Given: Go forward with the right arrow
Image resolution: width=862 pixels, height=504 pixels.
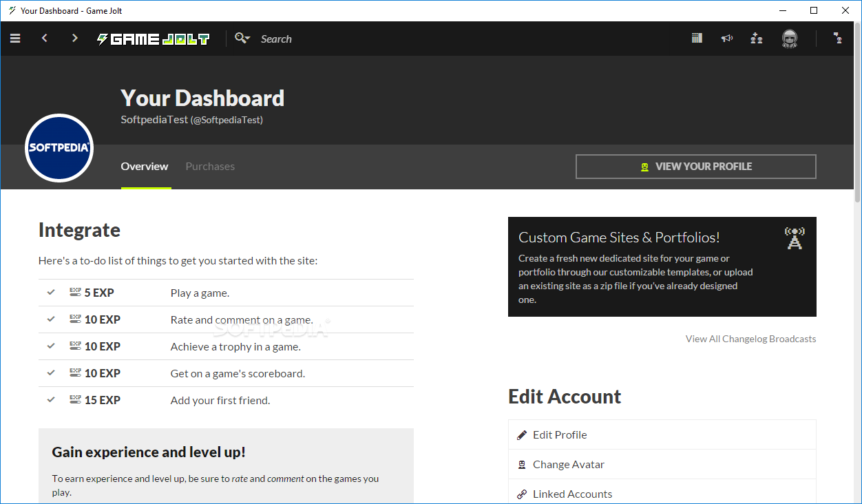Looking at the screenshot, I should [75, 39].
